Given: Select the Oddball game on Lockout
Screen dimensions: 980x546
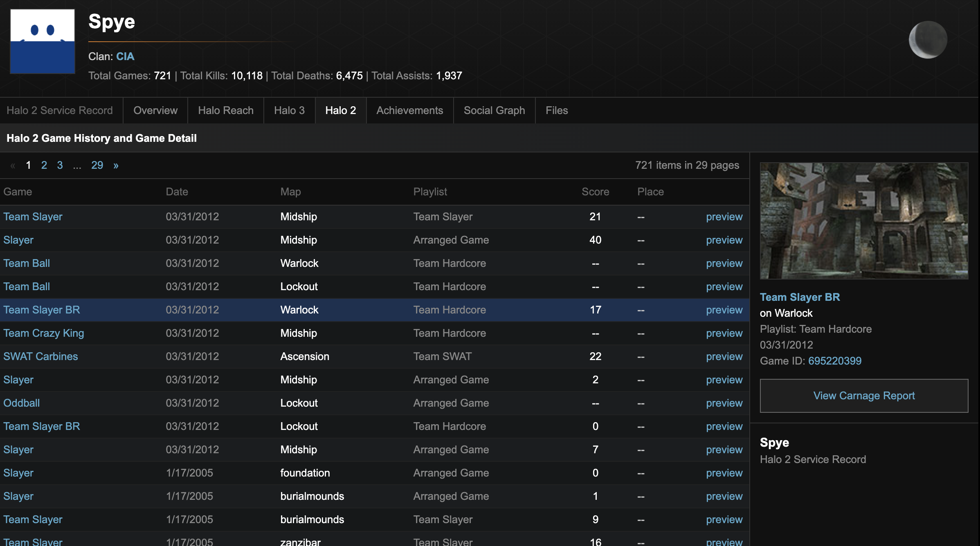Looking at the screenshot, I should [21, 403].
